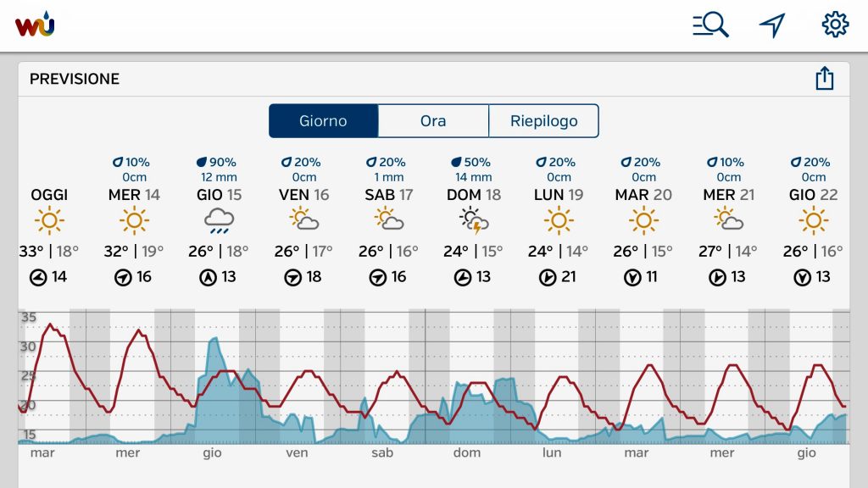Open the location search list icon

coord(710,25)
